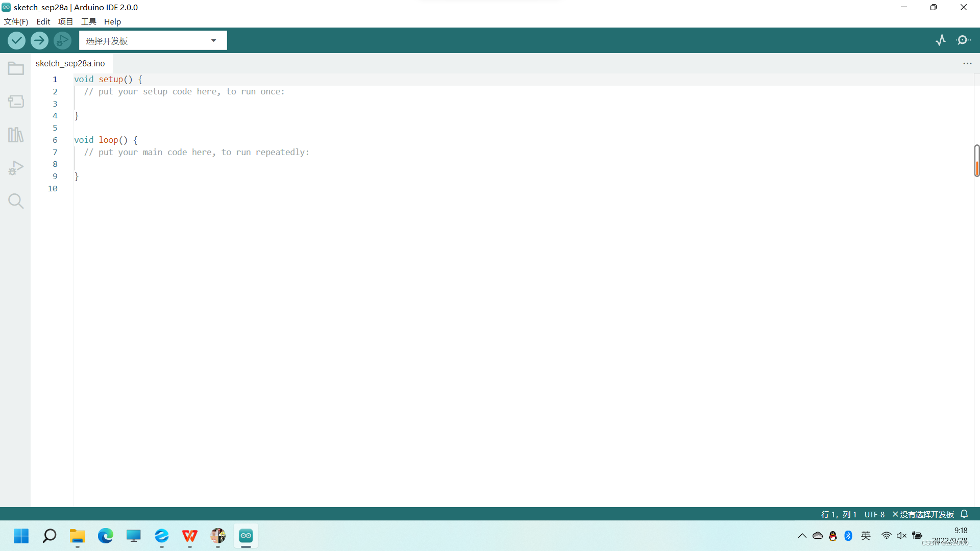Image resolution: width=980 pixels, height=551 pixels.
Task: Open the Debug sidebar panel icon
Action: [x=16, y=168]
